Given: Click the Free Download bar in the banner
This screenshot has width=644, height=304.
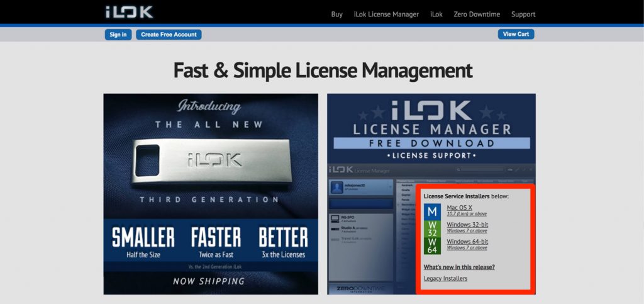Looking at the screenshot, I should [431, 143].
